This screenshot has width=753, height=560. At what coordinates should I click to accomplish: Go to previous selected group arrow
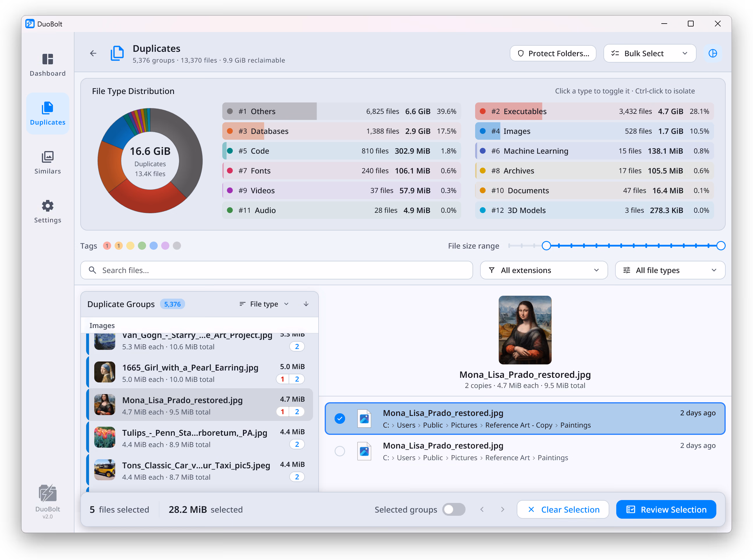click(482, 509)
